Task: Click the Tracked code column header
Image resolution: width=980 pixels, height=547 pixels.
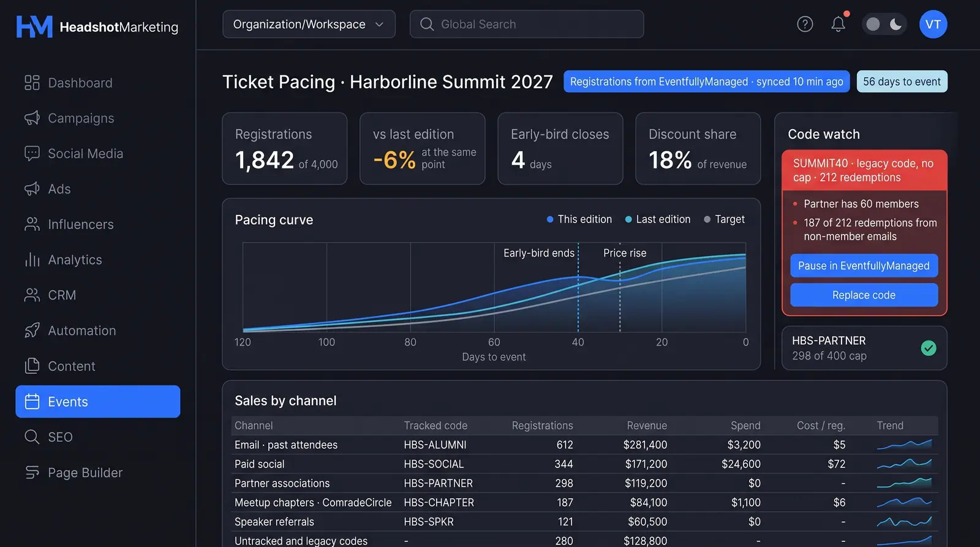Action: [x=435, y=426]
